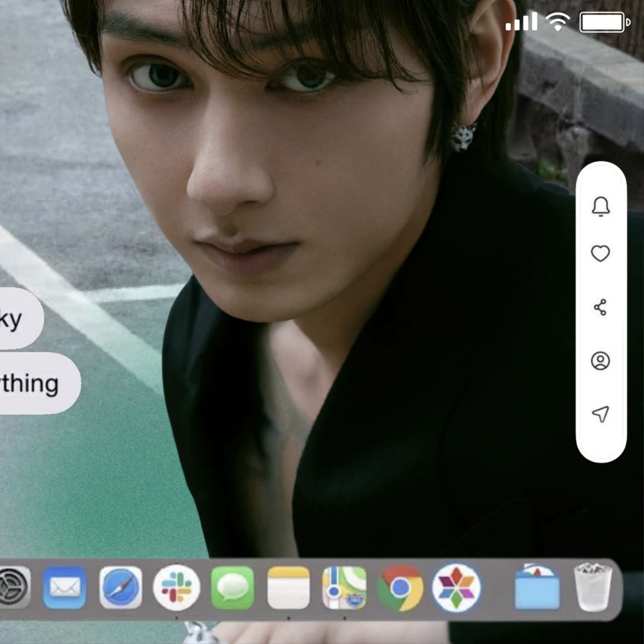Launch Google Chrome from the dock

(x=402, y=588)
